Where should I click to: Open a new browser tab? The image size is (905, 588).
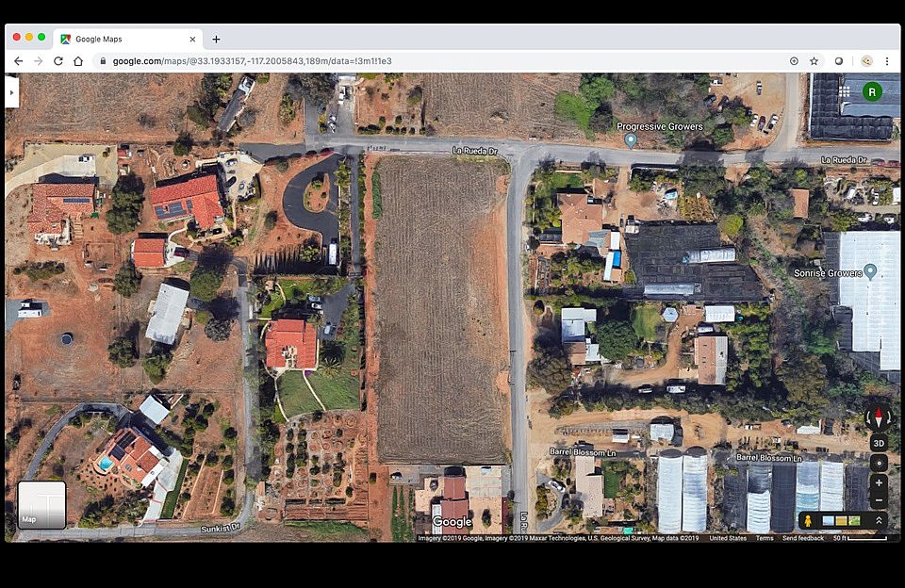click(216, 40)
